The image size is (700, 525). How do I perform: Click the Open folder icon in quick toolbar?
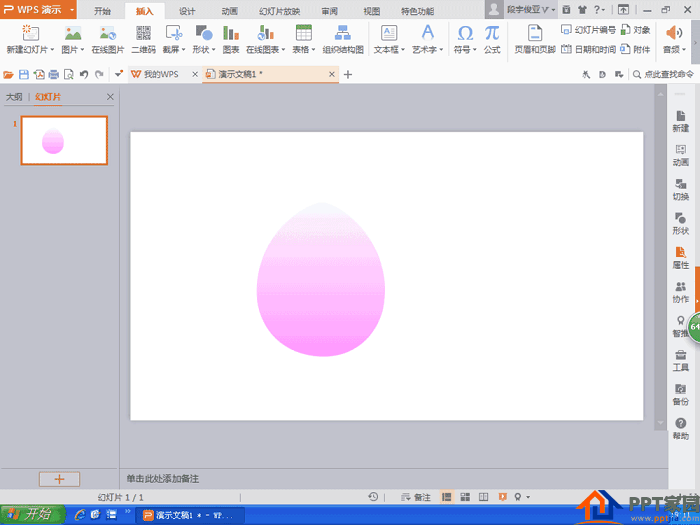[8, 75]
